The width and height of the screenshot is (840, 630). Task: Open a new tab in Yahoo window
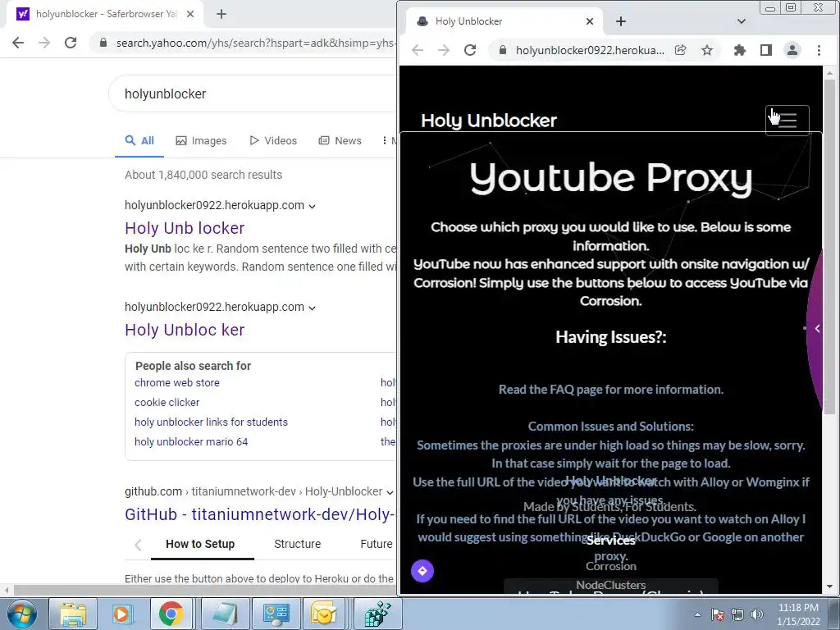221,14
